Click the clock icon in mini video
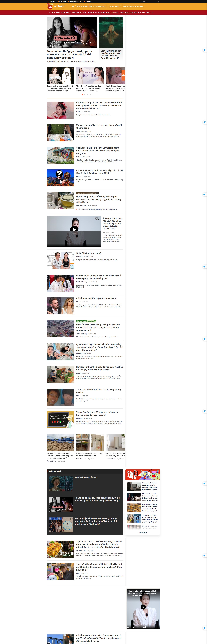The width and height of the screenshot is (207, 644). [128, 627]
